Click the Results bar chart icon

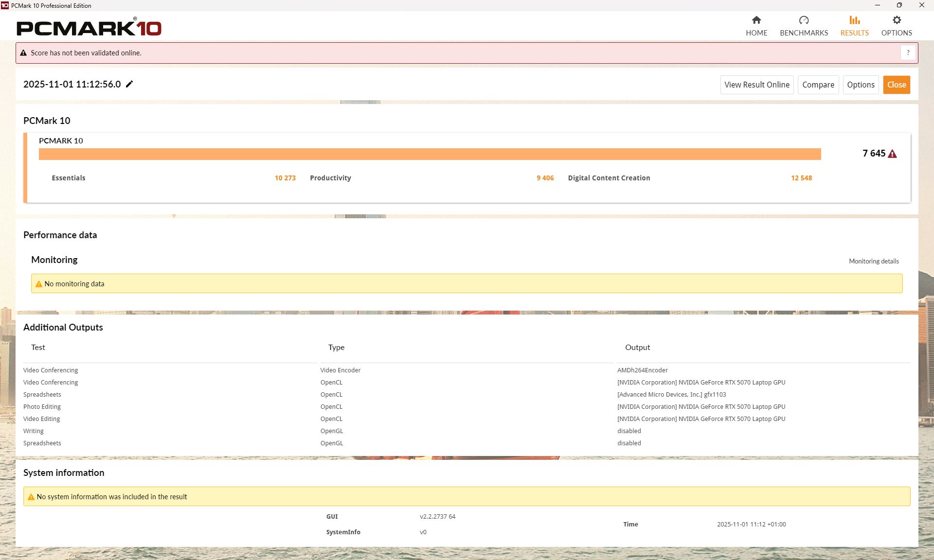pos(854,20)
